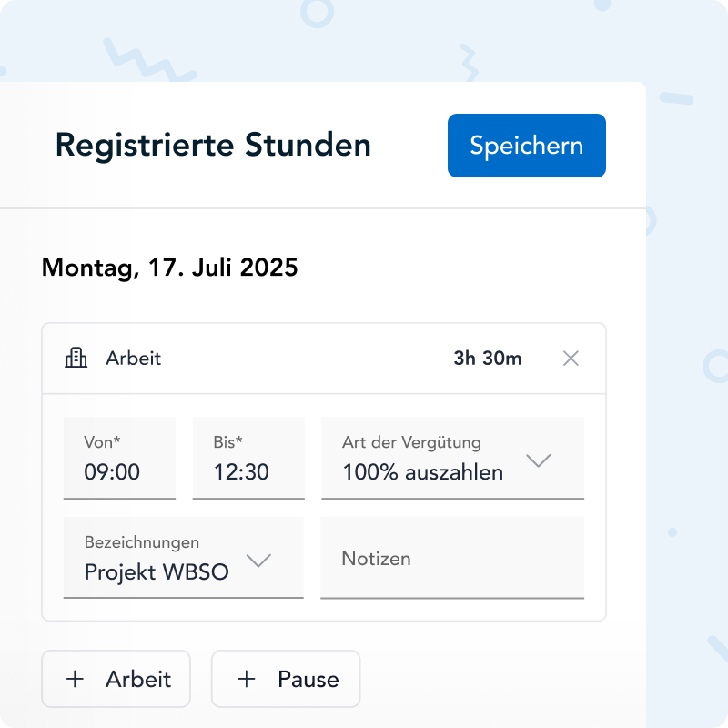The width and height of the screenshot is (728, 728).
Task: Add another Arbeit work block
Action: coord(116,679)
